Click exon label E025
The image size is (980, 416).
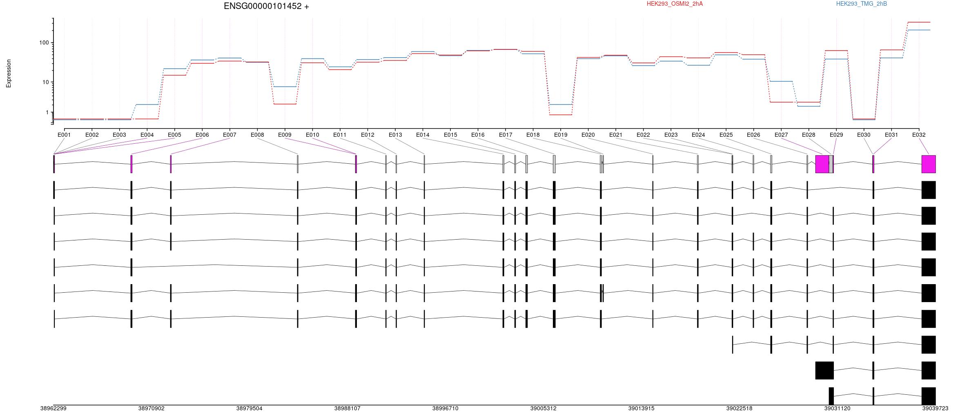point(726,135)
